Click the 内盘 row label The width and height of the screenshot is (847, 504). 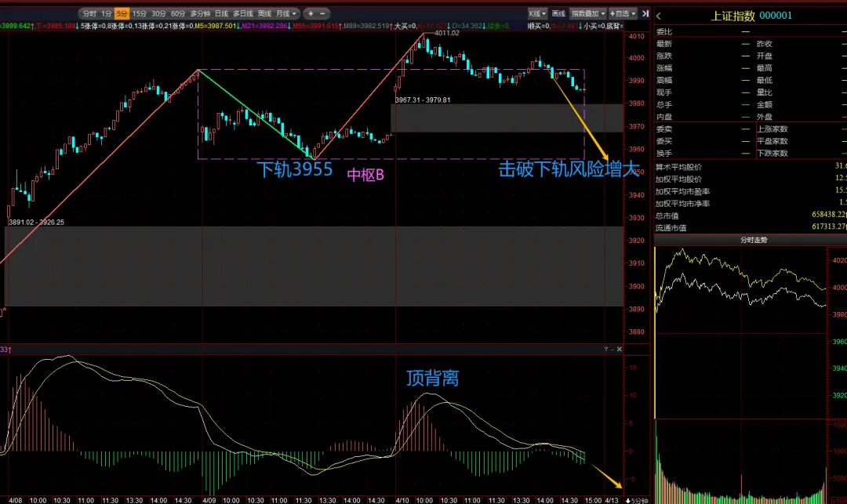pyautogui.click(x=664, y=117)
